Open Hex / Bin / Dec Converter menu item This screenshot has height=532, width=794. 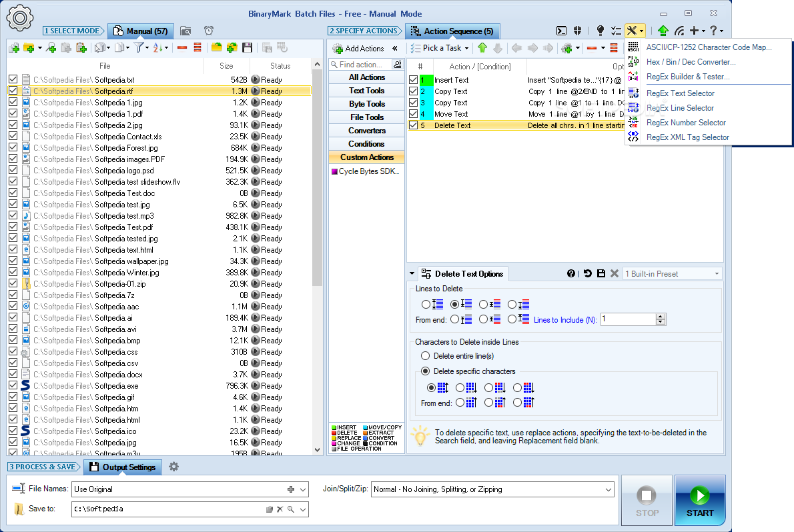point(691,62)
